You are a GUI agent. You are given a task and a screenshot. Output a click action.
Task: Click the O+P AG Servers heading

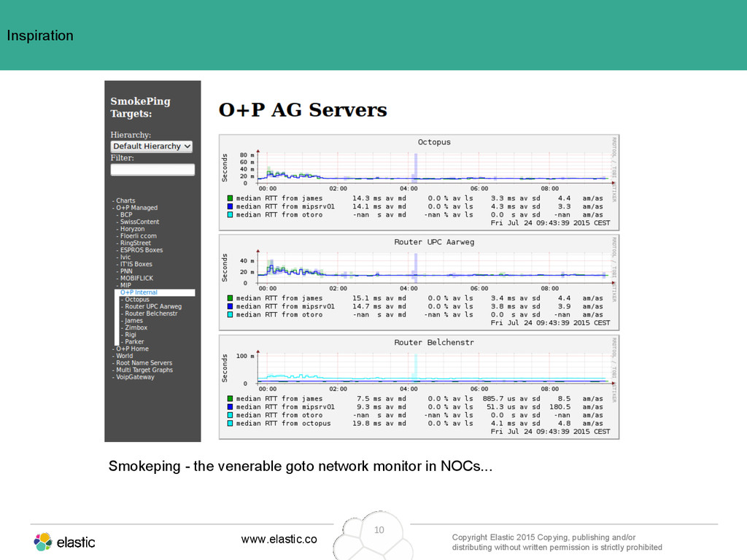click(x=303, y=110)
